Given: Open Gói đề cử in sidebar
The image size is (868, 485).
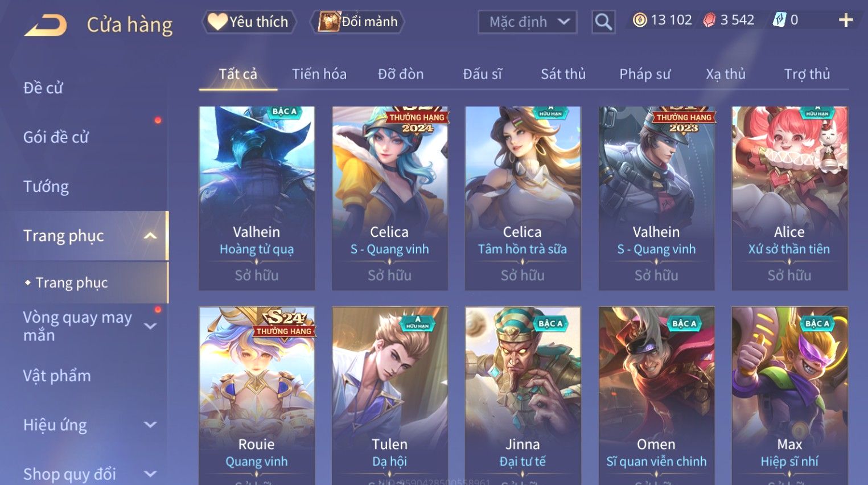Looking at the screenshot, I should point(56,137).
